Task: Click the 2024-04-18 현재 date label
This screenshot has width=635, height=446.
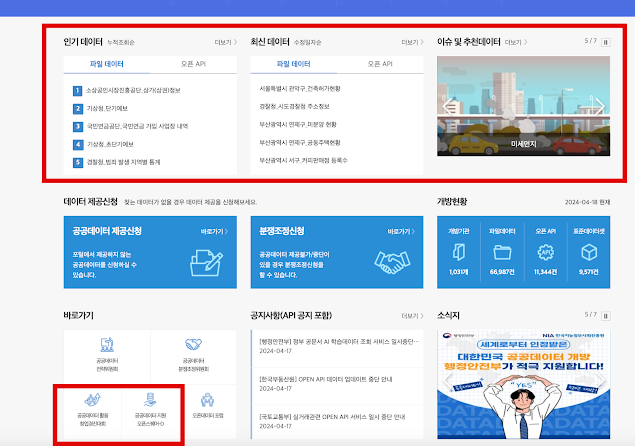Action: [x=588, y=202]
